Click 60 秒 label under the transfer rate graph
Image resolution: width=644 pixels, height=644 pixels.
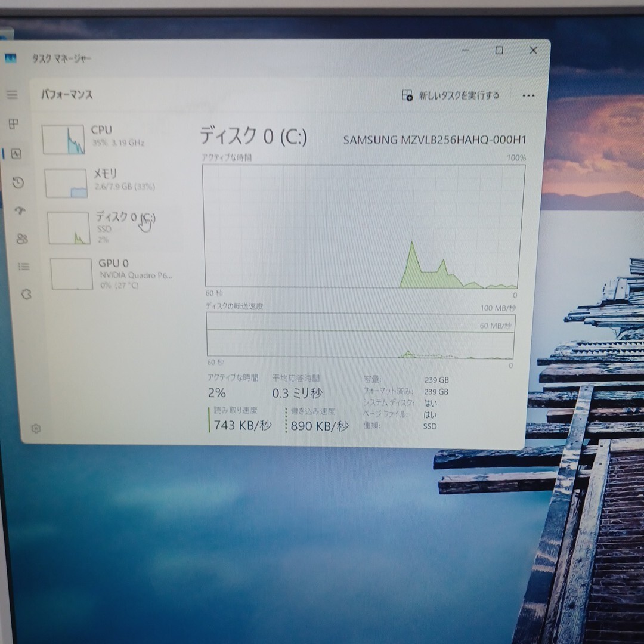click(215, 363)
